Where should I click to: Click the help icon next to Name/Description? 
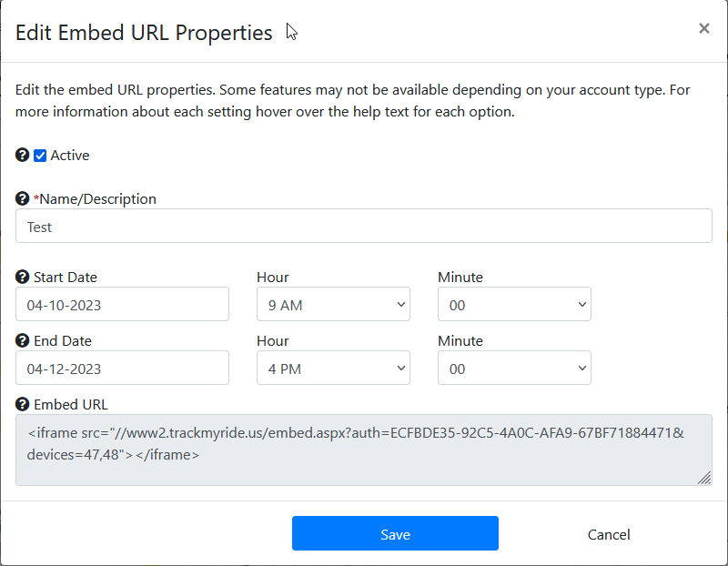click(x=22, y=198)
